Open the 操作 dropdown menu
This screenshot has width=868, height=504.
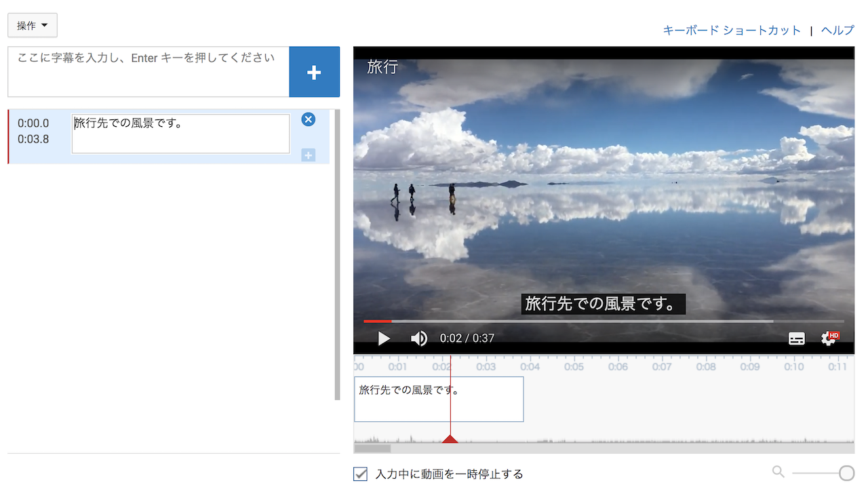click(33, 26)
